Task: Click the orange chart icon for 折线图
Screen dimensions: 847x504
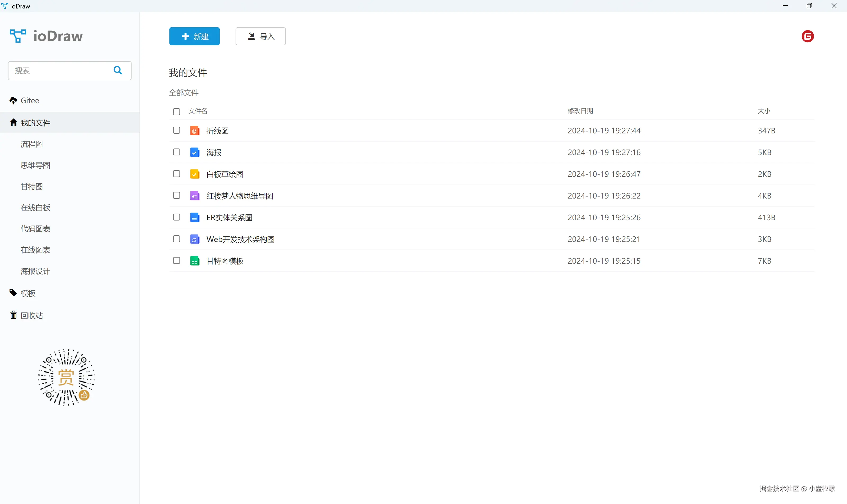Action: [x=195, y=131]
